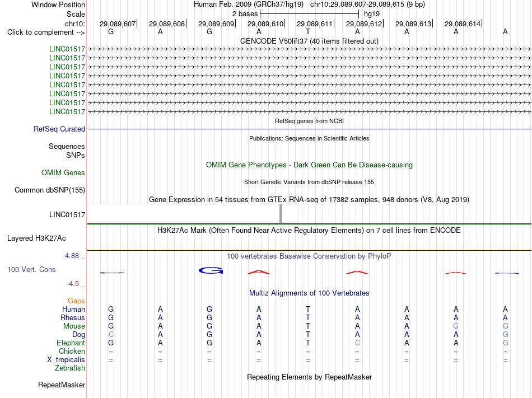The height and width of the screenshot is (398, 532).
Task: Click the orange 'Gaps' label
Action: (76, 301)
